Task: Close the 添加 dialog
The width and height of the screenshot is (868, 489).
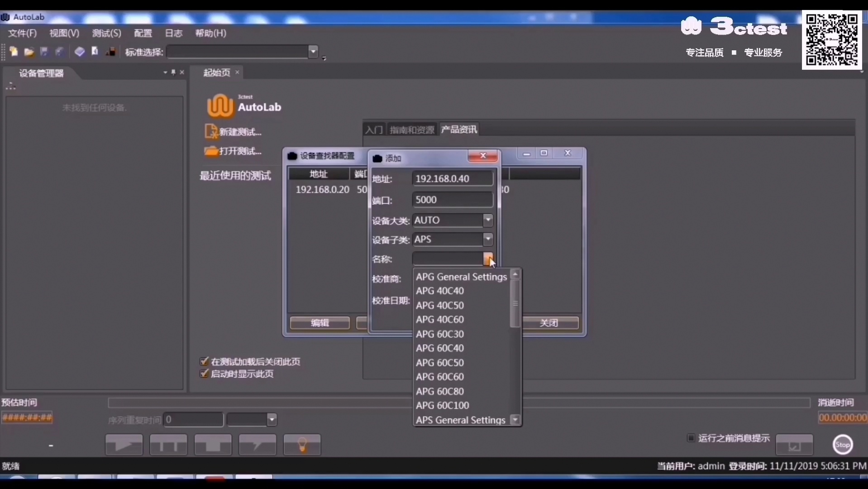Action: pos(483,156)
